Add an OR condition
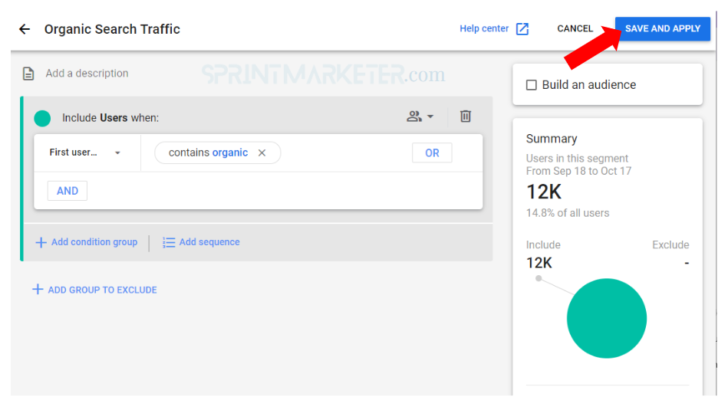Viewport: 728px width, 410px height. 432,153
